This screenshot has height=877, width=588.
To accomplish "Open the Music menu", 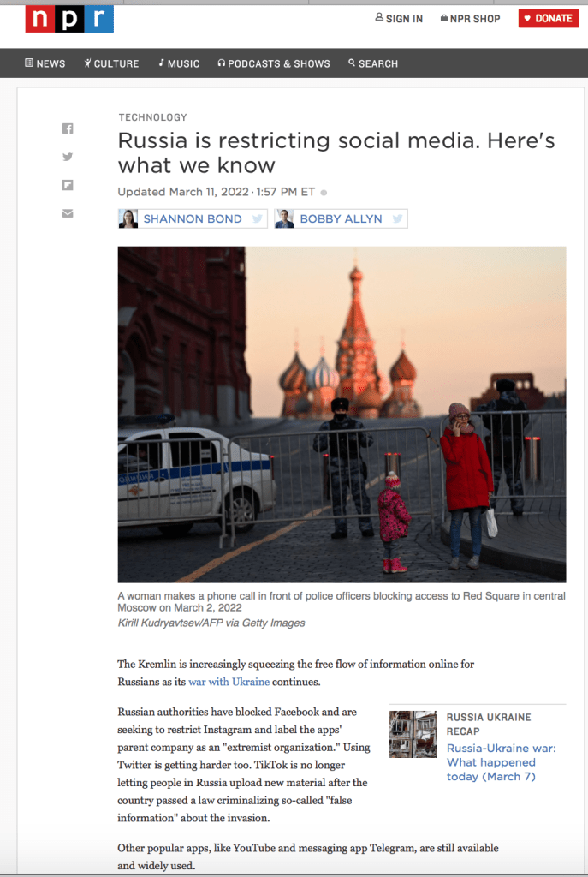I will (179, 63).
